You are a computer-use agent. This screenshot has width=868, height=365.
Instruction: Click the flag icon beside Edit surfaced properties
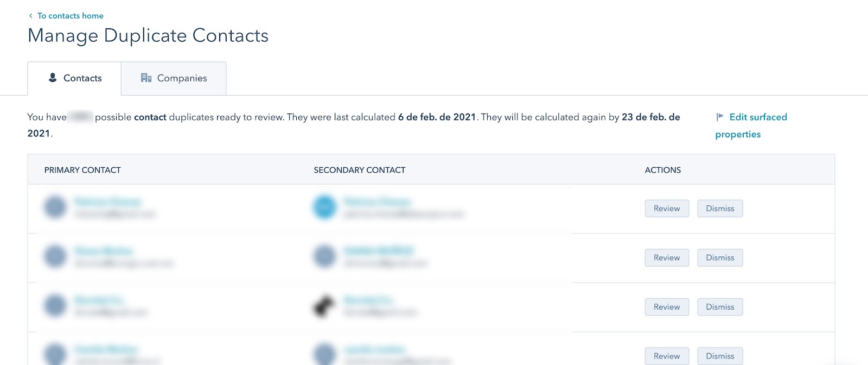click(720, 117)
